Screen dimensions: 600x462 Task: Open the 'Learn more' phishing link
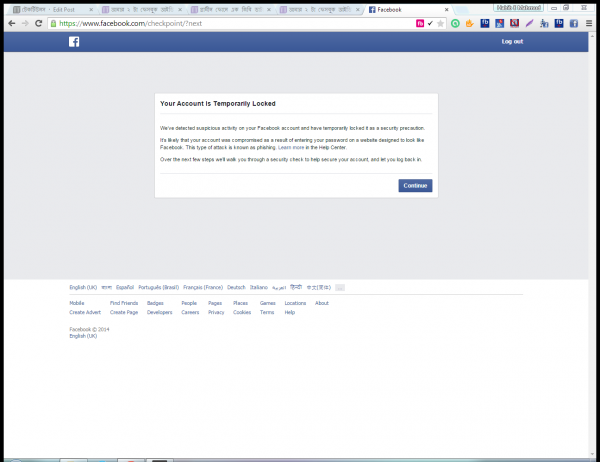click(x=291, y=147)
